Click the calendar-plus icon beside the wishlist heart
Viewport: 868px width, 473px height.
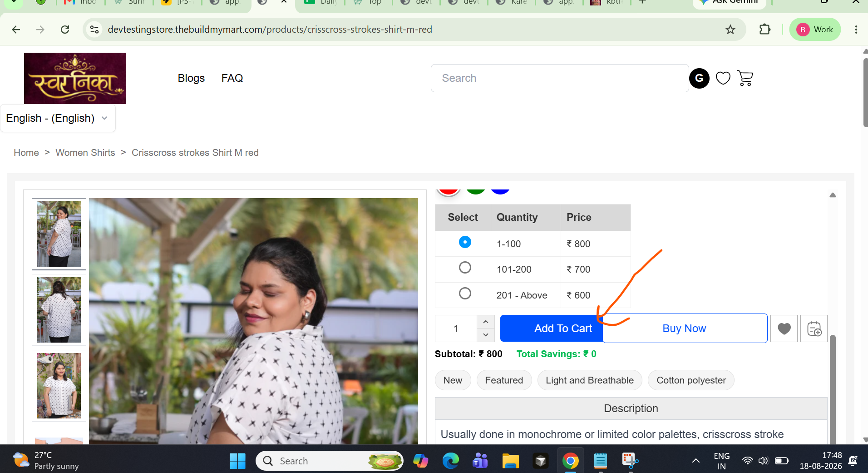(814, 329)
